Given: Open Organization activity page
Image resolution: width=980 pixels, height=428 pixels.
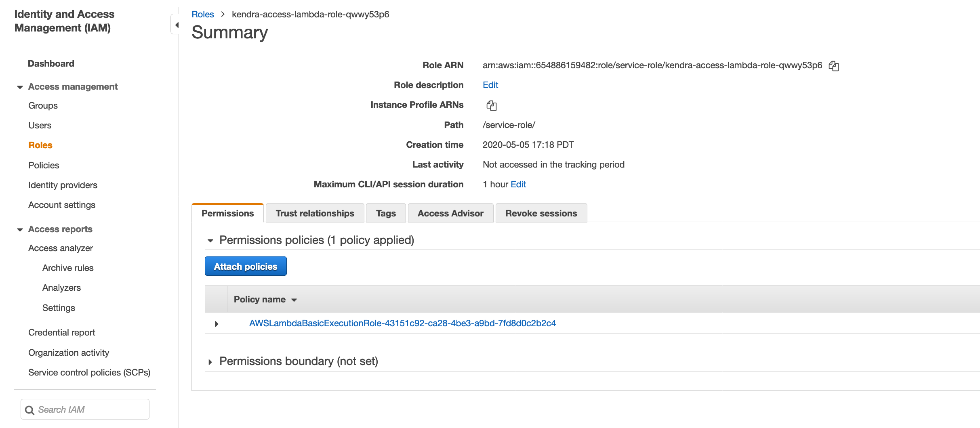Looking at the screenshot, I should tap(69, 352).
